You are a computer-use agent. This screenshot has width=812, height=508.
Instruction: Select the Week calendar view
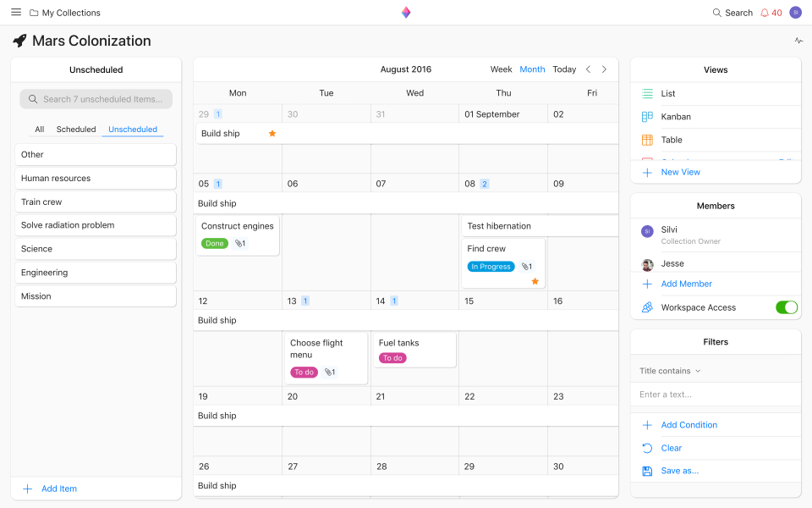(x=501, y=69)
